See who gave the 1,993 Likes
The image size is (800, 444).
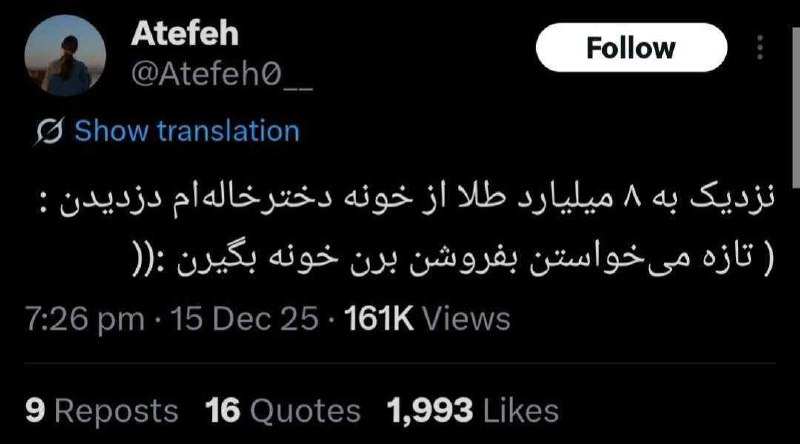472,410
